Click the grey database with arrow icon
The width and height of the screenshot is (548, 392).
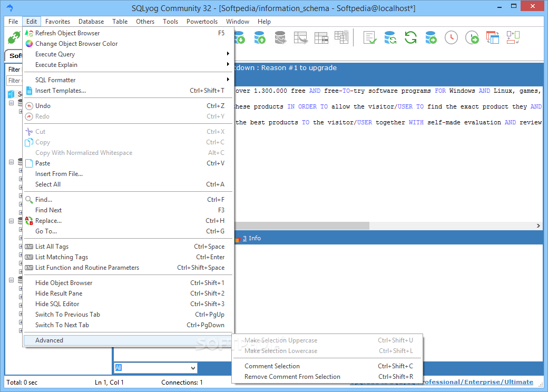tap(280, 37)
